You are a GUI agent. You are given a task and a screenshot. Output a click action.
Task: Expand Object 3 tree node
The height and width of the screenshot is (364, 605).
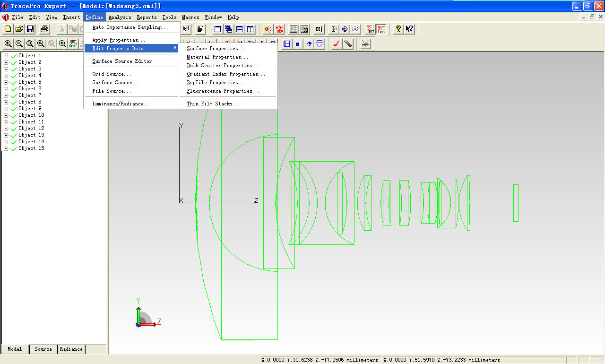pyautogui.click(x=6, y=69)
